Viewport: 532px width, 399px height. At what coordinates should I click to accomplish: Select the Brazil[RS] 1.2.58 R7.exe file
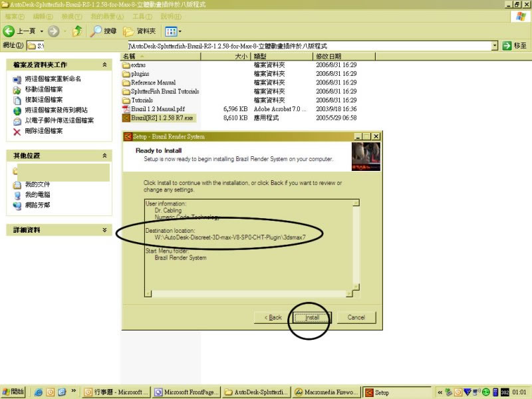[x=158, y=118]
